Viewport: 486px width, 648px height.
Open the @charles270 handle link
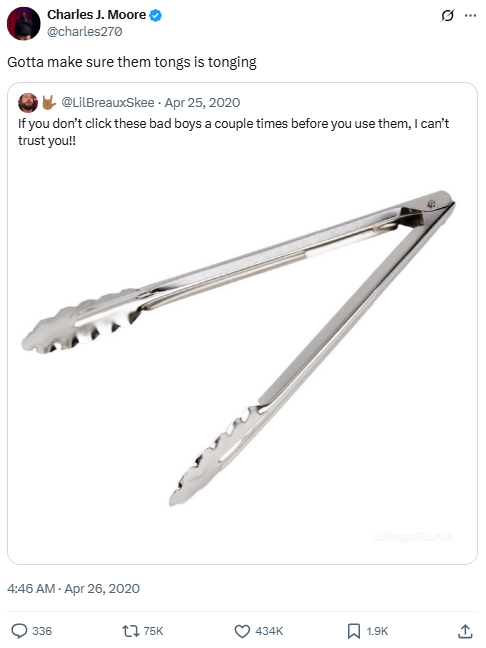coord(85,32)
